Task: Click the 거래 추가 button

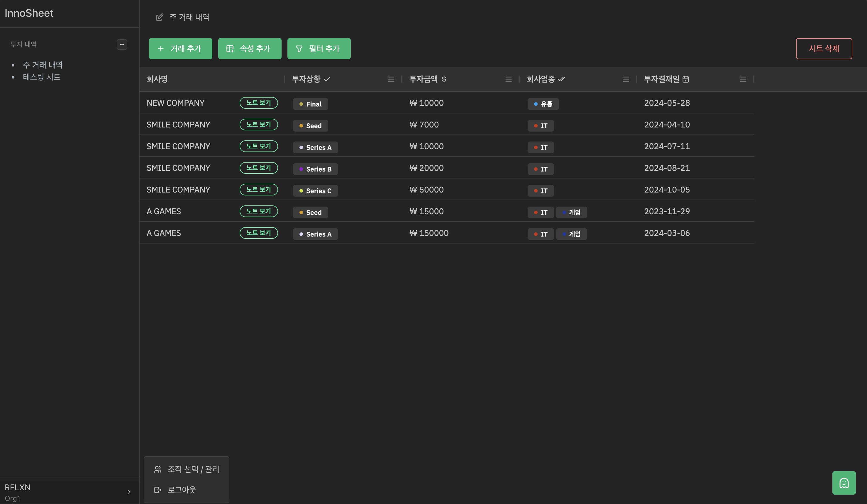Action: [180, 48]
